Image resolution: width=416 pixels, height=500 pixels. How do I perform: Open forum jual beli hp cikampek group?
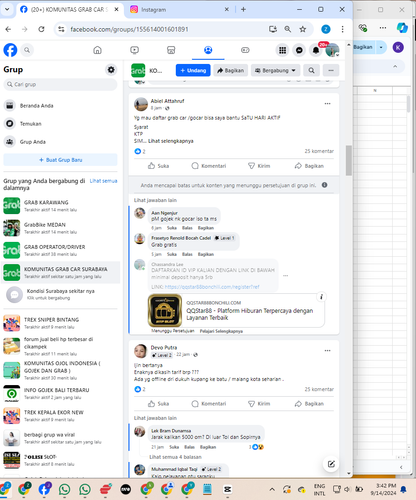[x=60, y=346]
